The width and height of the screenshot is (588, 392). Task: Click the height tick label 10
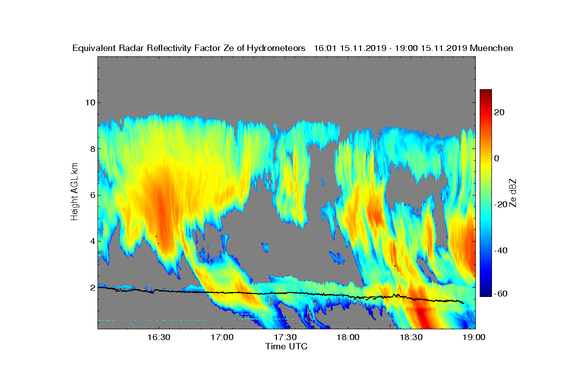pyautogui.click(x=89, y=102)
